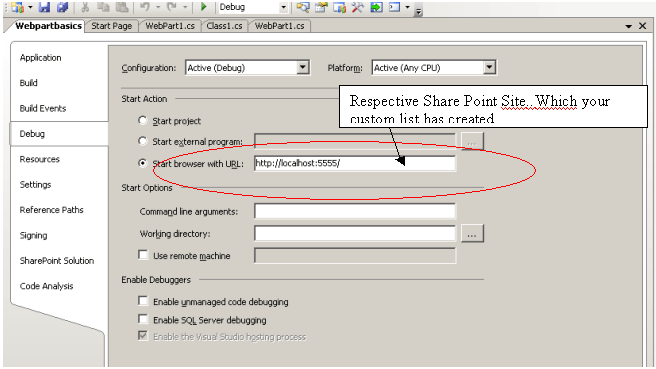Start debugging with green play icon

(204, 7)
